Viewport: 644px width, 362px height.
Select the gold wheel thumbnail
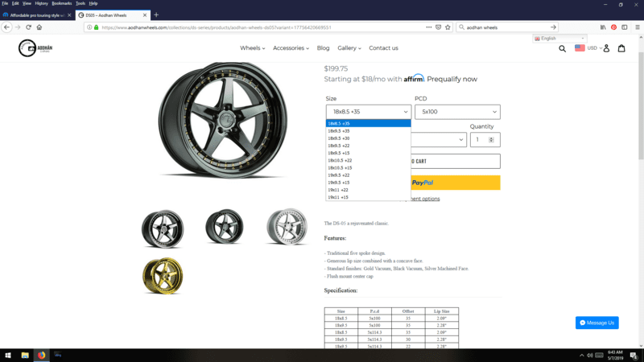(163, 276)
